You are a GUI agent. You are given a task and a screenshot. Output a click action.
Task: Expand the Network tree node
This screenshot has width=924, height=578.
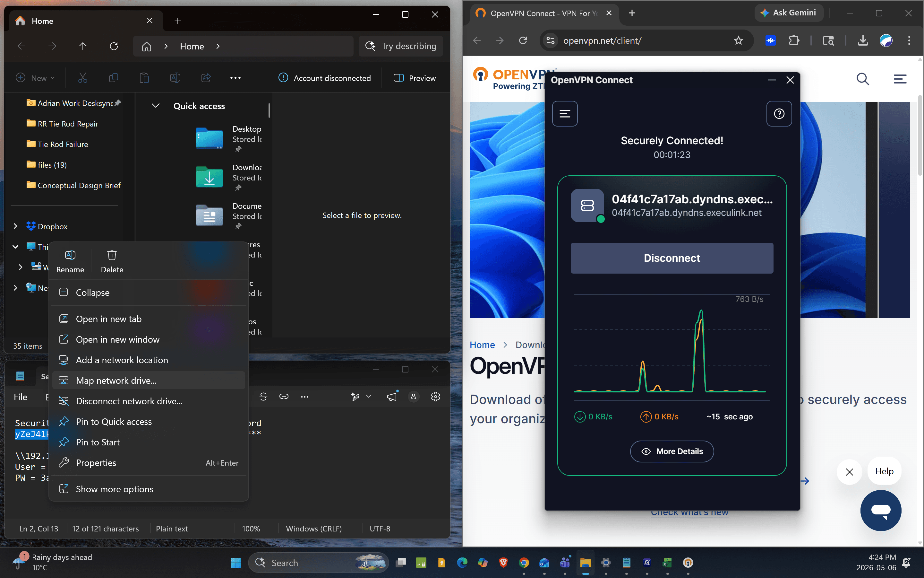(x=15, y=288)
